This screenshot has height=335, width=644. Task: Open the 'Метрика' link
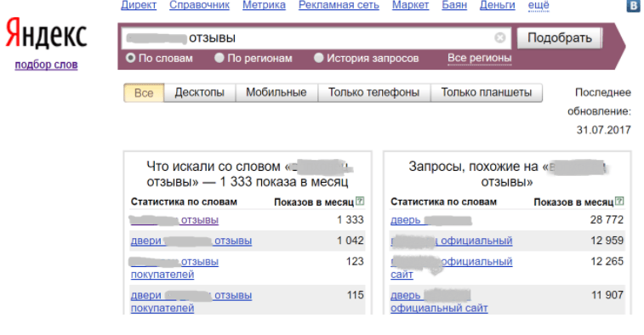[x=264, y=5]
